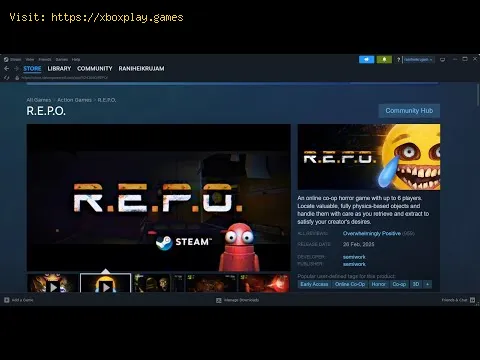
Task: Open the RANIHEIKRUJAM profile tab
Action: tap(141, 68)
